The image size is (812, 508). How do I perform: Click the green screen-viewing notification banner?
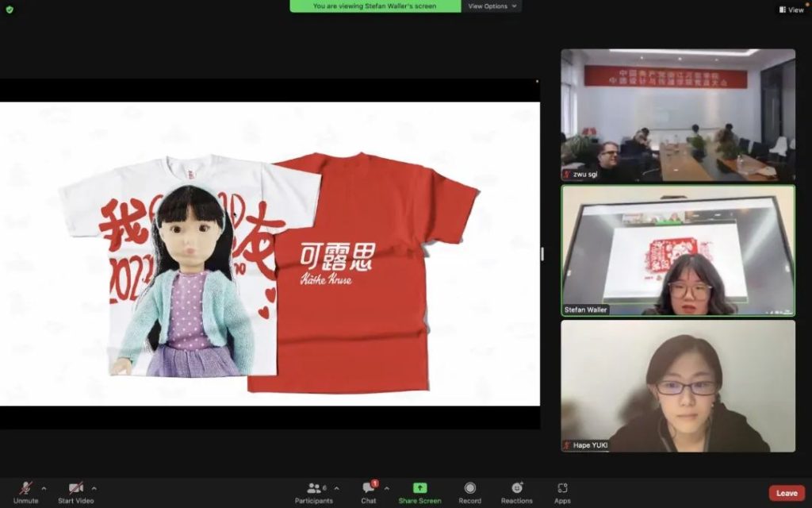[375, 6]
